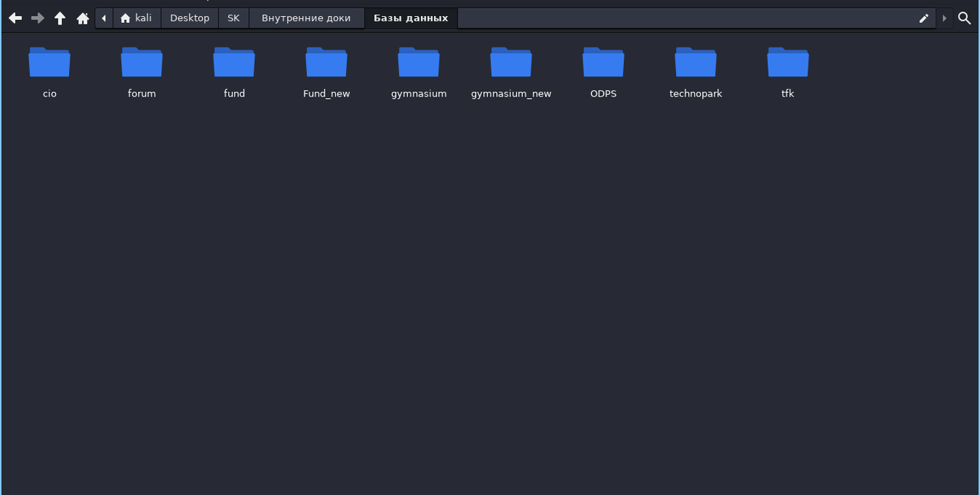Go forward with the right arrow
This screenshot has height=495, width=980.
tap(38, 18)
